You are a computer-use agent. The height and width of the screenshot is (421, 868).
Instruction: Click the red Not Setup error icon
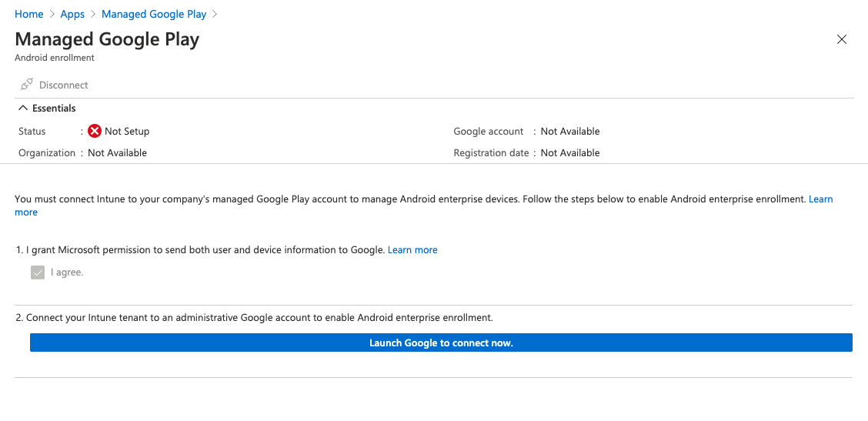95,132
